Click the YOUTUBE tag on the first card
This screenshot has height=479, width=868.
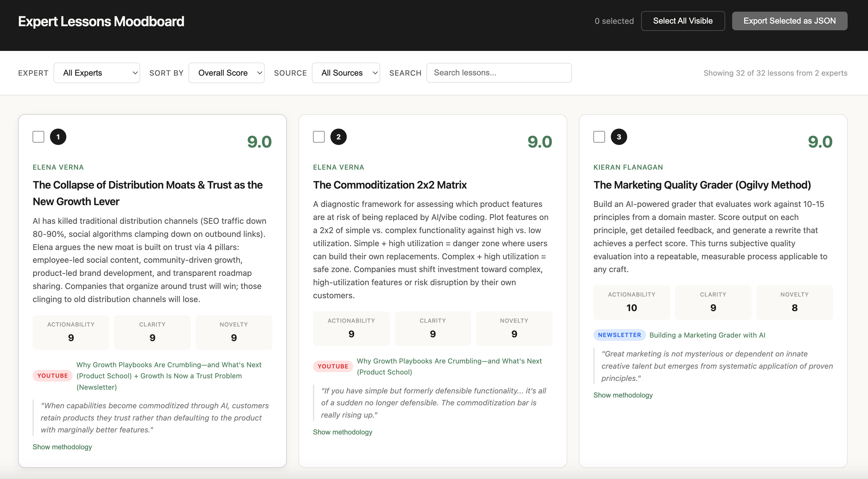[53, 375]
